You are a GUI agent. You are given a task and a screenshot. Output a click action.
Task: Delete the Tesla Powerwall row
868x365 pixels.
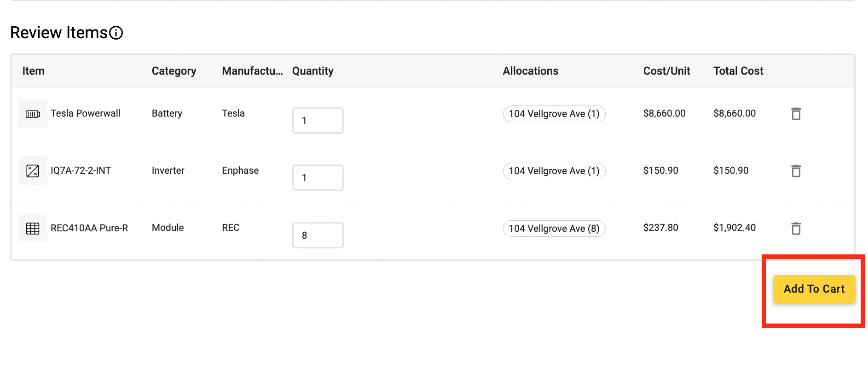(x=796, y=113)
